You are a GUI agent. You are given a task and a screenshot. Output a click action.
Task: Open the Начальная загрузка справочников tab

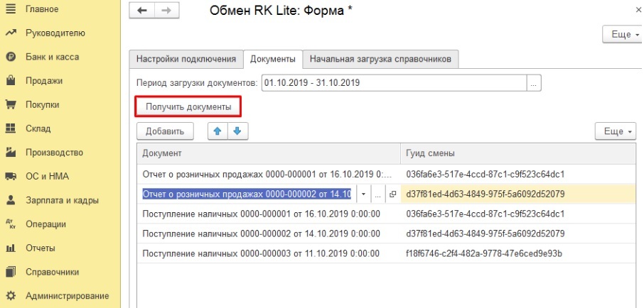pos(380,59)
